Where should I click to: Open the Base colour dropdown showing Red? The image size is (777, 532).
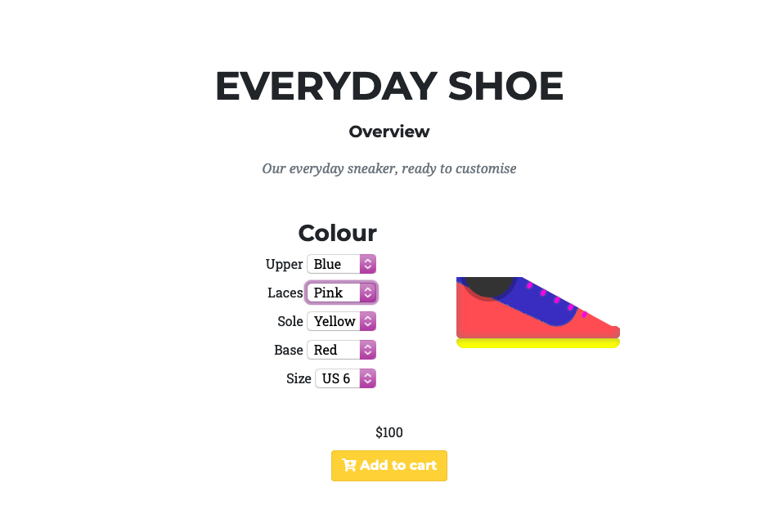point(341,351)
